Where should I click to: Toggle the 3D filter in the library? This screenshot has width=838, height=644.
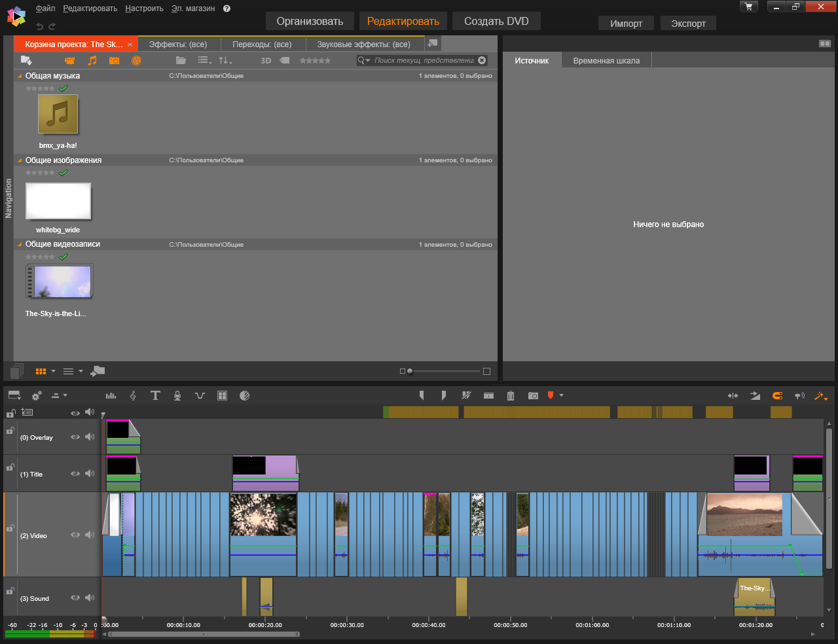click(x=266, y=60)
